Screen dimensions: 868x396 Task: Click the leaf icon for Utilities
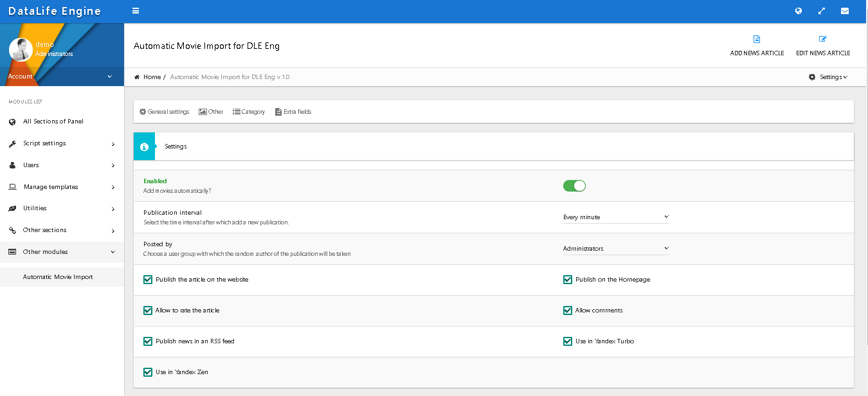coord(12,208)
